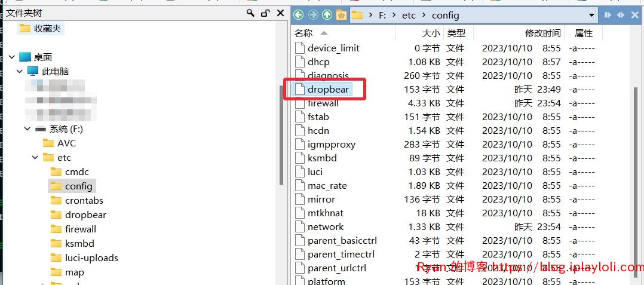Expand the chevron before F: in address bar
This screenshot has height=285, width=644.
(x=370, y=16)
